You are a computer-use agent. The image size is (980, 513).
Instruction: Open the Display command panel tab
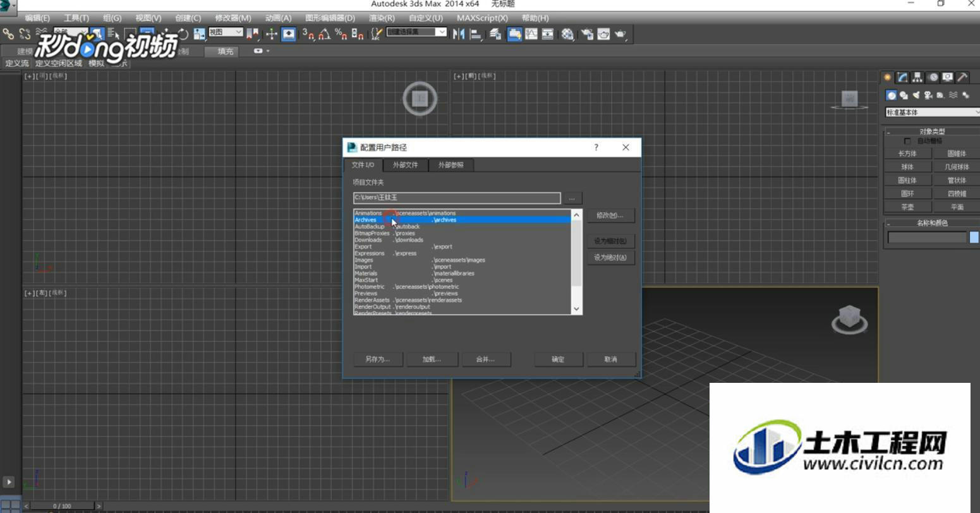(948, 77)
